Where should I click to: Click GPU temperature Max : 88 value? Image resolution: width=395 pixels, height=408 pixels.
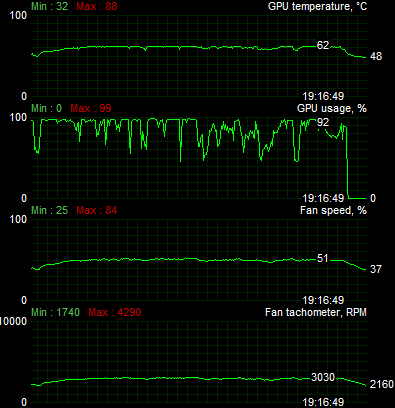click(x=97, y=6)
